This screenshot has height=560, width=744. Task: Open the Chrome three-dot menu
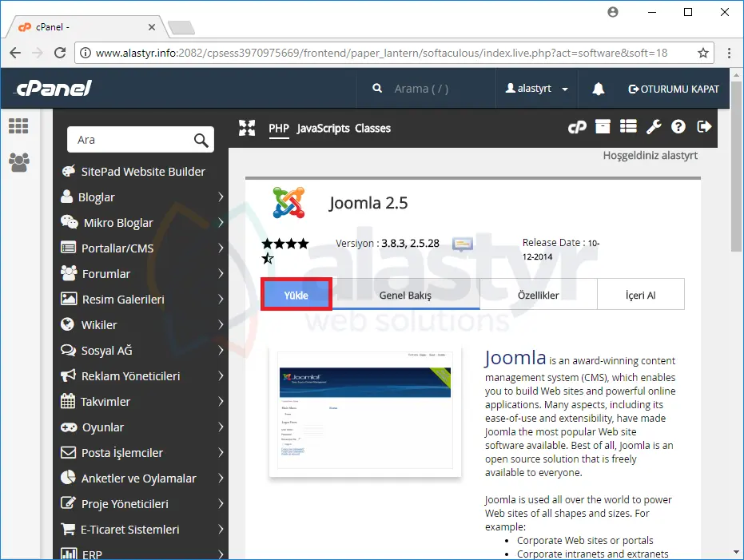tap(729, 53)
